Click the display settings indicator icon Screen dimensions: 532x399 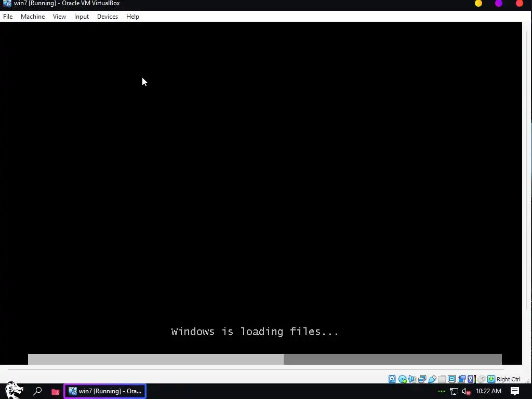pos(451,379)
